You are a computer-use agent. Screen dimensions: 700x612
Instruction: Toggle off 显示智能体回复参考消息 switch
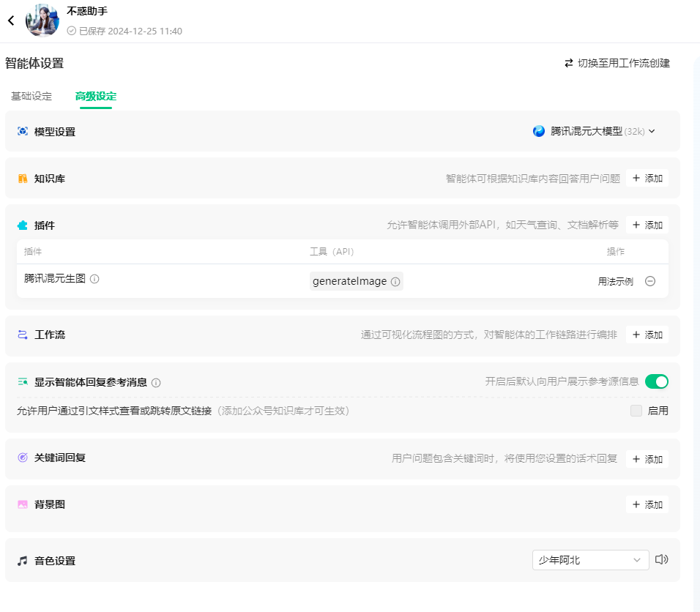click(657, 381)
